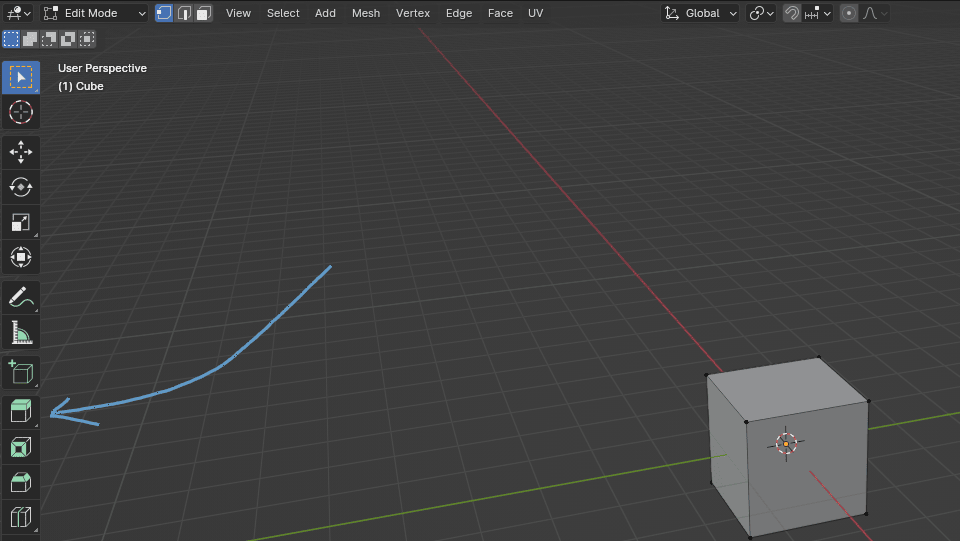Open the Edit Mode dropdown
The width and height of the screenshot is (960, 541).
(x=95, y=13)
